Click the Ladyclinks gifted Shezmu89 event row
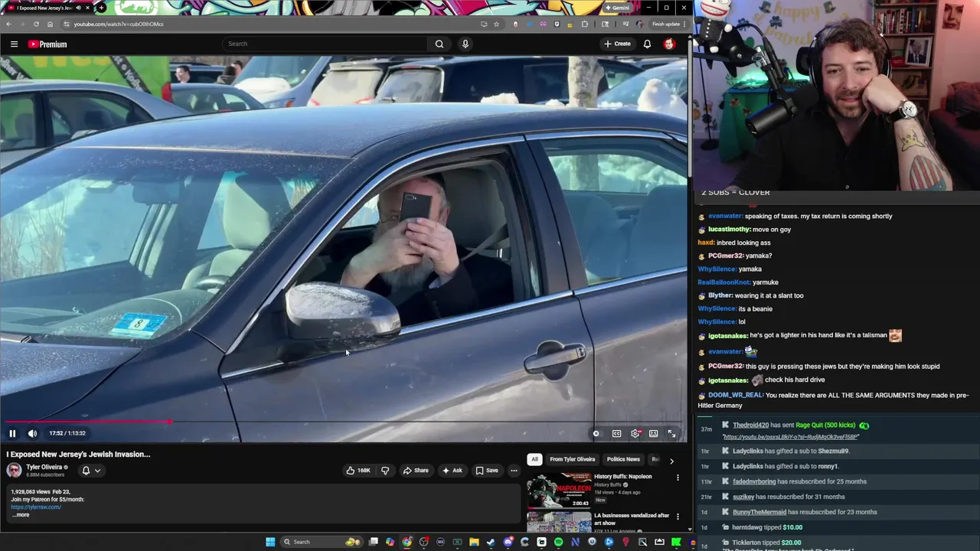Image resolution: width=980 pixels, height=551 pixels. [x=790, y=451]
